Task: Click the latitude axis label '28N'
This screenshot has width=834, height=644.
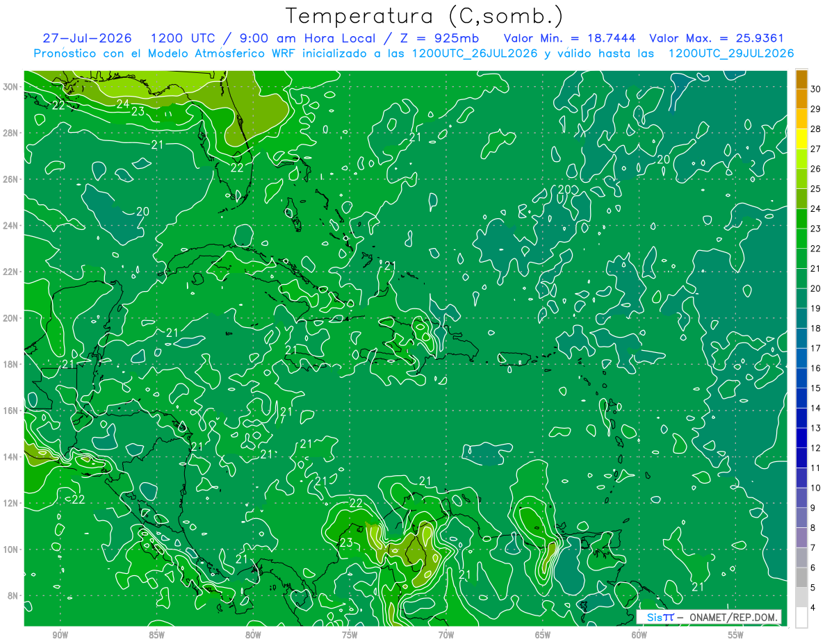Action: pyautogui.click(x=11, y=133)
